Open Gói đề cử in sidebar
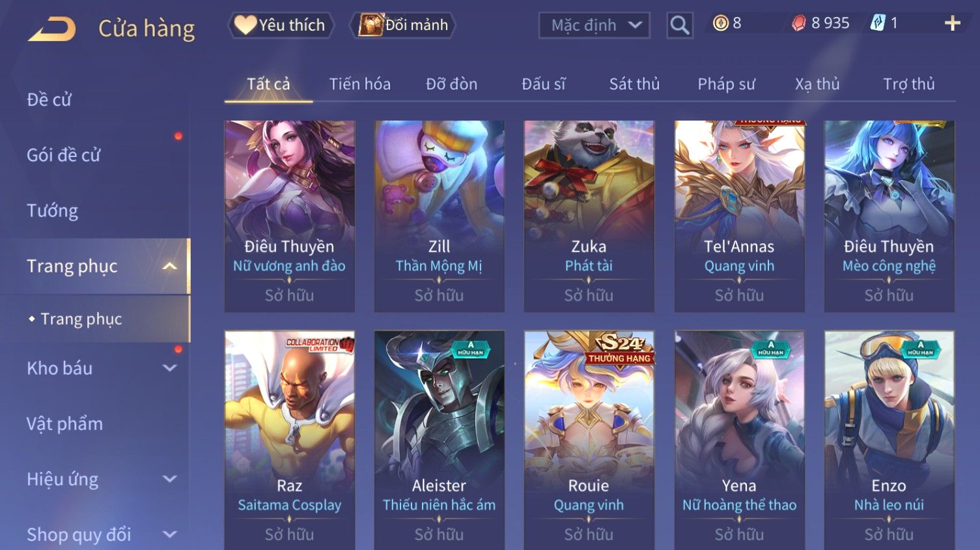 point(63,155)
